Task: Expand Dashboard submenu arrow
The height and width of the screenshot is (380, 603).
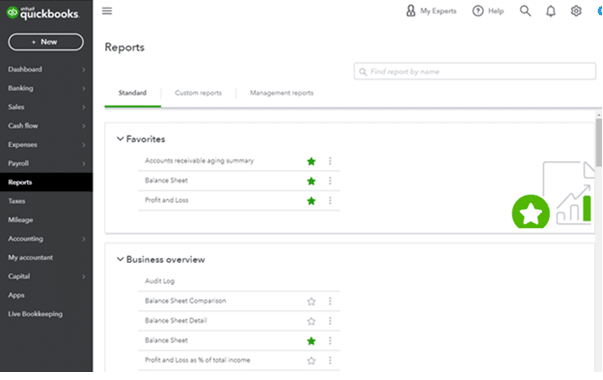Action: (x=83, y=70)
